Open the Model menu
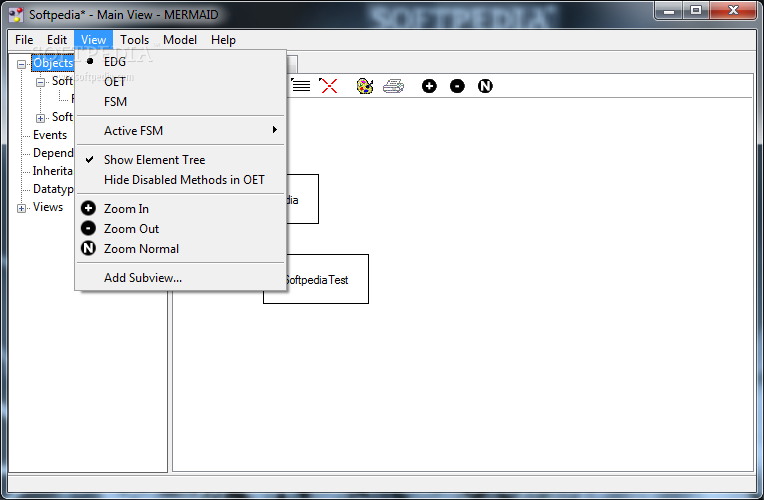 coord(180,40)
